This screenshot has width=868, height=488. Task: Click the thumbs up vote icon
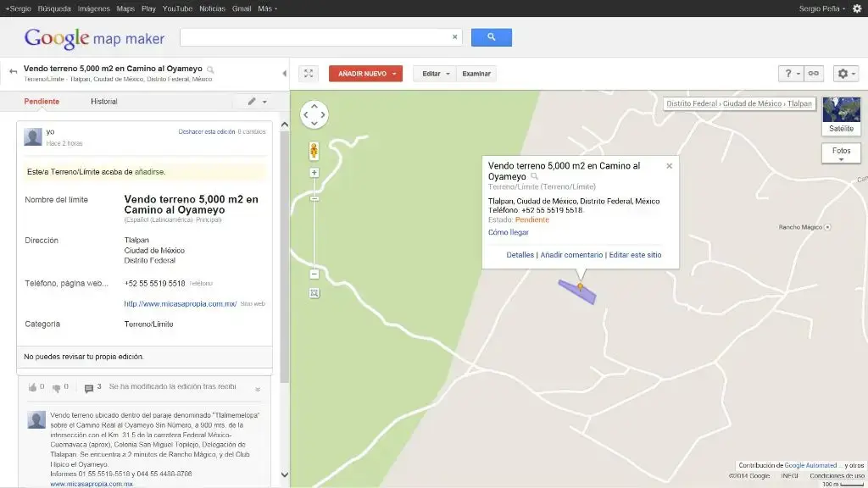(32, 387)
